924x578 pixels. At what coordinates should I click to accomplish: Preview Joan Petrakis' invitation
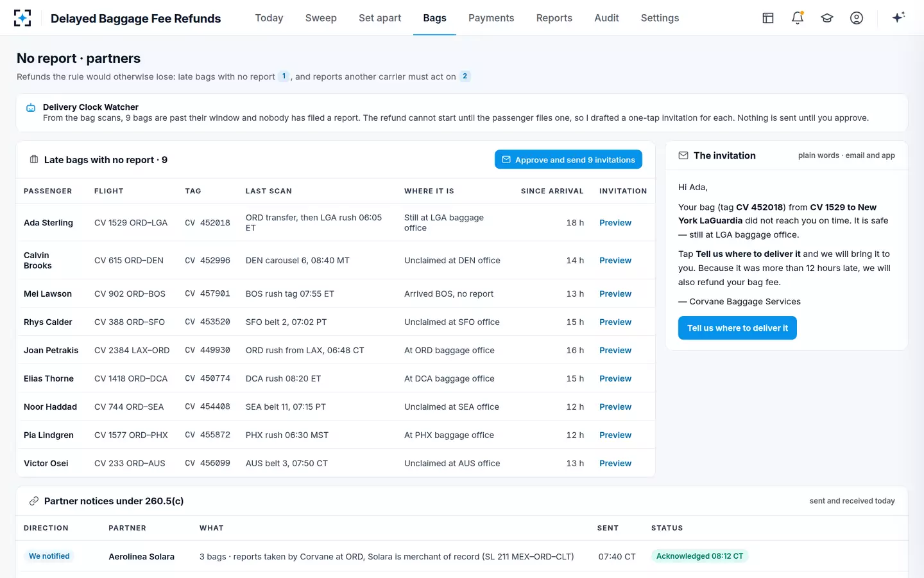615,350
